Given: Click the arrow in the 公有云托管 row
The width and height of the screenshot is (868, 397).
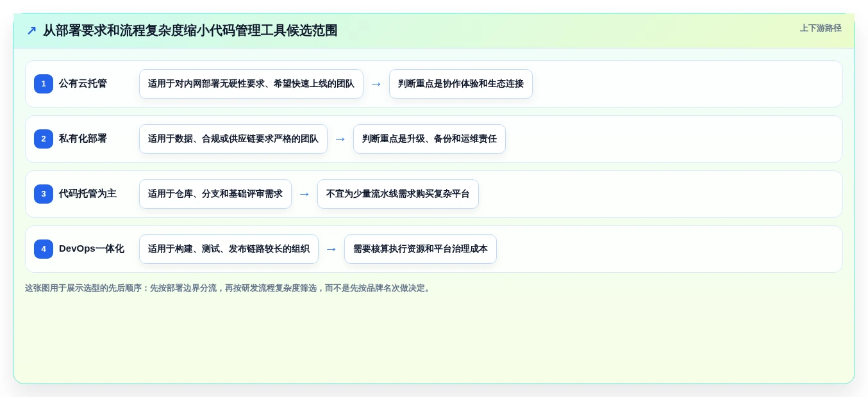Looking at the screenshot, I should click(376, 84).
